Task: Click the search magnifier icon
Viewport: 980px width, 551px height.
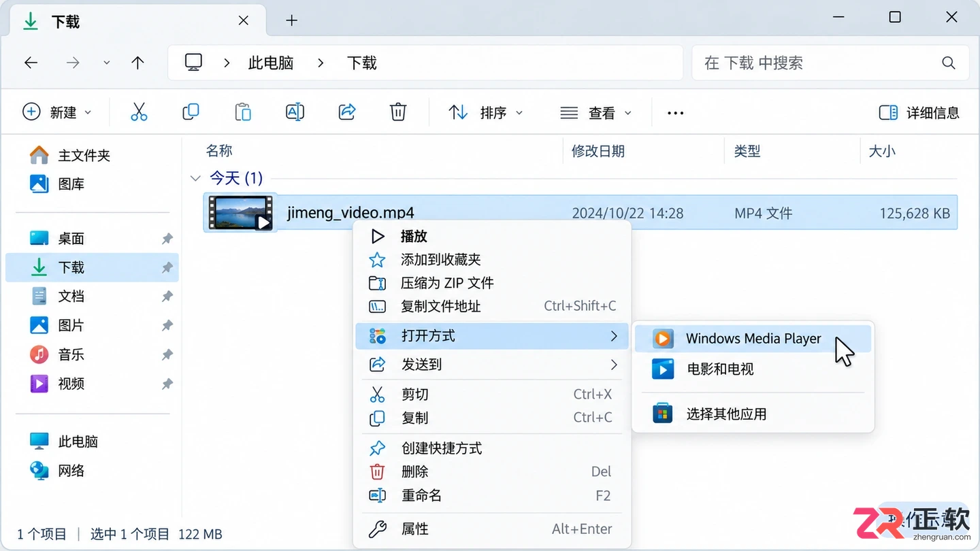Action: pos(949,63)
